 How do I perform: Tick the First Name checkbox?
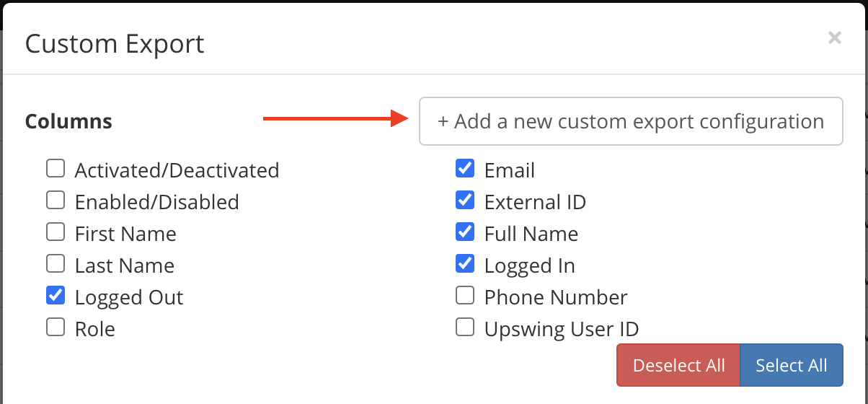pyautogui.click(x=56, y=232)
